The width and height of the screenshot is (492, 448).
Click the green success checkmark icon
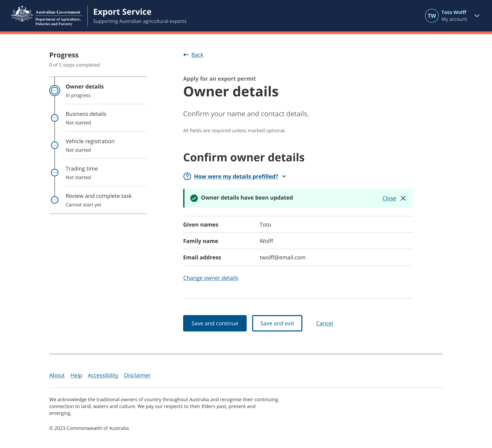pos(194,198)
